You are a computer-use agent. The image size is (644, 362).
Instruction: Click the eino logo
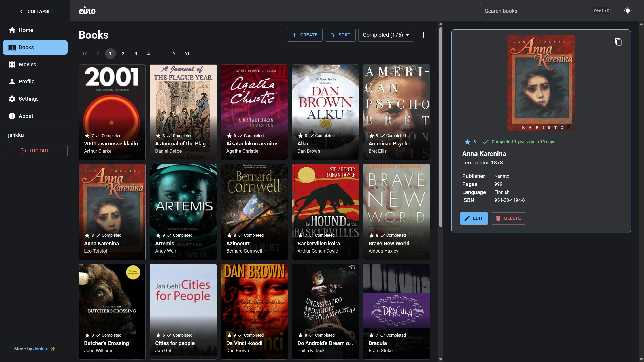coord(87,11)
